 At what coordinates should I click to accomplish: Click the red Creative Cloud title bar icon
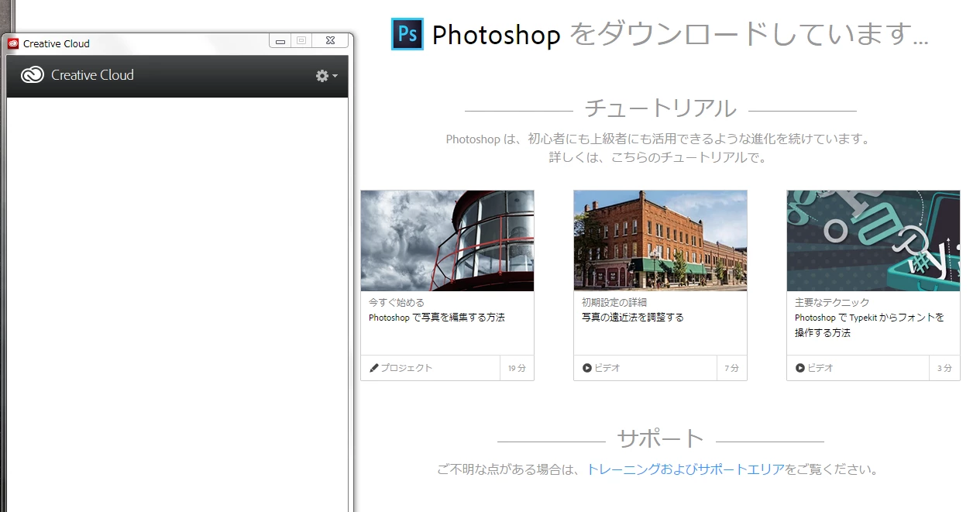point(13,43)
